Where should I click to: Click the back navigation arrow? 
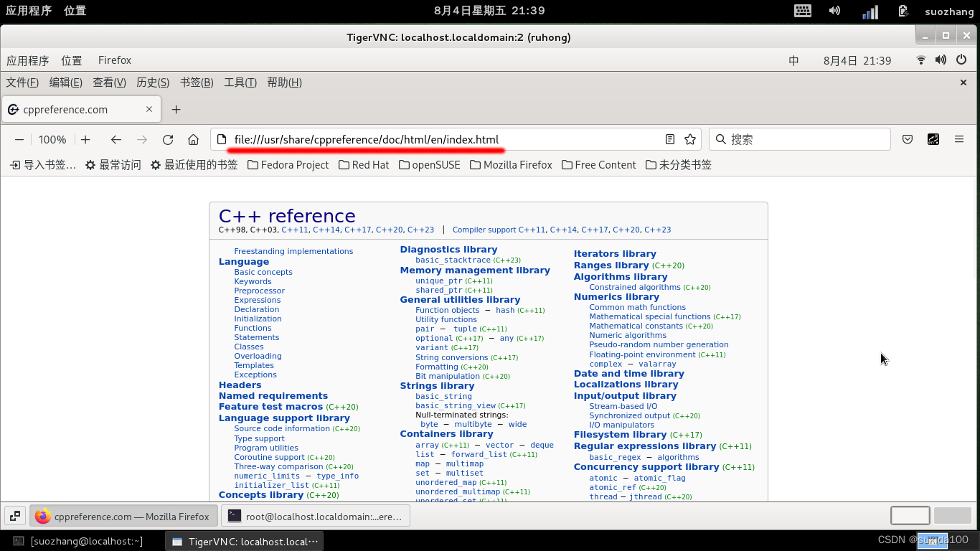click(x=116, y=139)
